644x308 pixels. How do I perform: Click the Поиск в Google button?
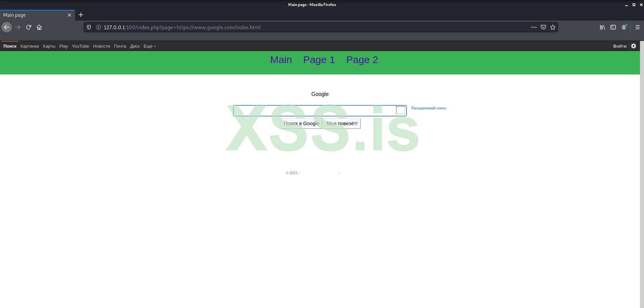(302, 123)
